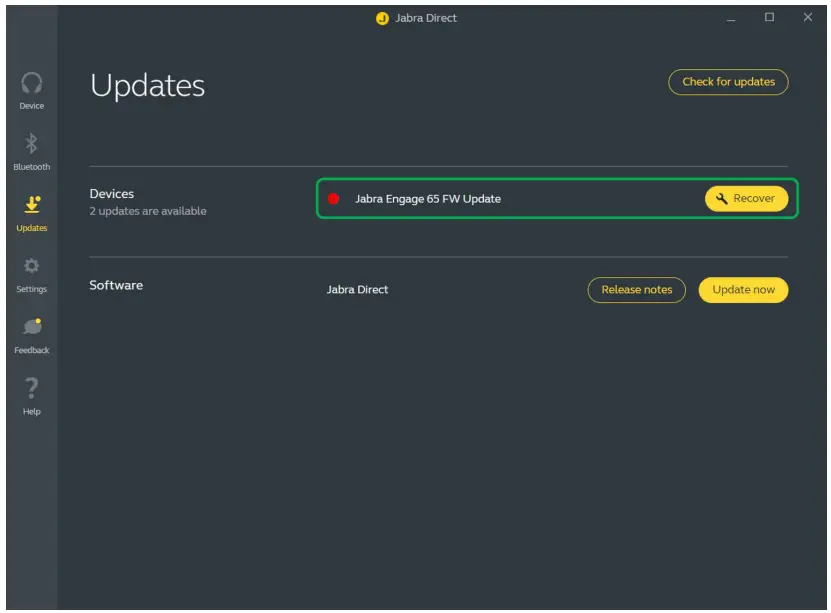
Task: Update Jabra Direct now
Action: click(x=743, y=289)
